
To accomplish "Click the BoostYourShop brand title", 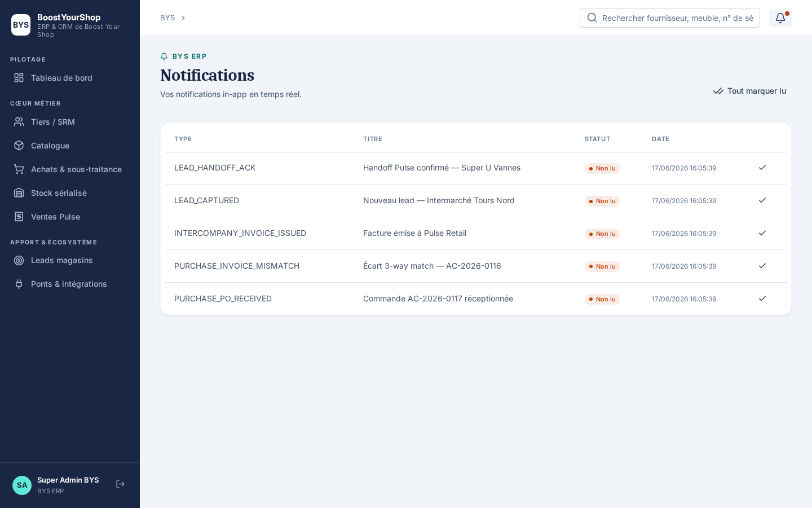I will click(x=69, y=17).
